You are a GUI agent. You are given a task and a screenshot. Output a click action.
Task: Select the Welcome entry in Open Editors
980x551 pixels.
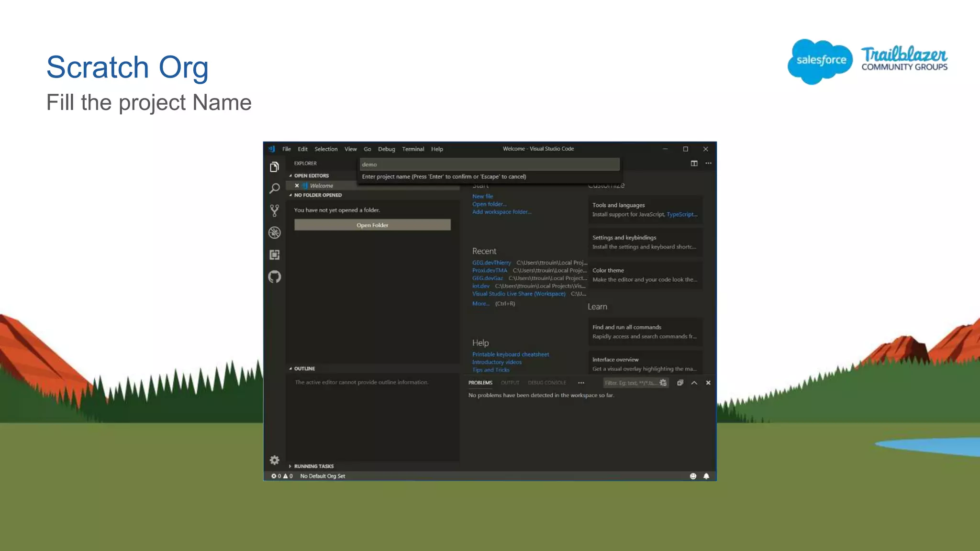click(x=321, y=186)
